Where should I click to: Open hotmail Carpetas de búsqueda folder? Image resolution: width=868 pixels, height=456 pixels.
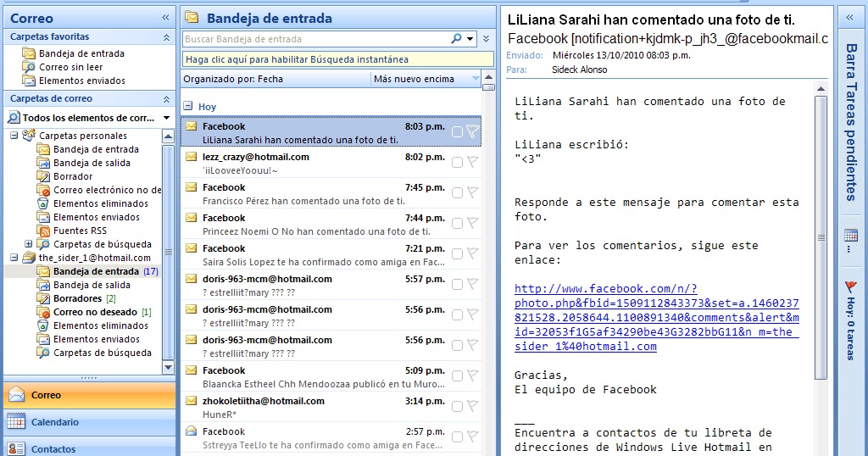(x=94, y=353)
